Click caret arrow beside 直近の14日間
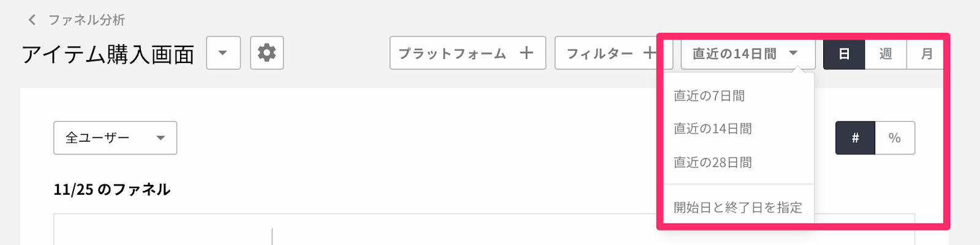The width and height of the screenshot is (980, 245). pyautogui.click(x=793, y=53)
